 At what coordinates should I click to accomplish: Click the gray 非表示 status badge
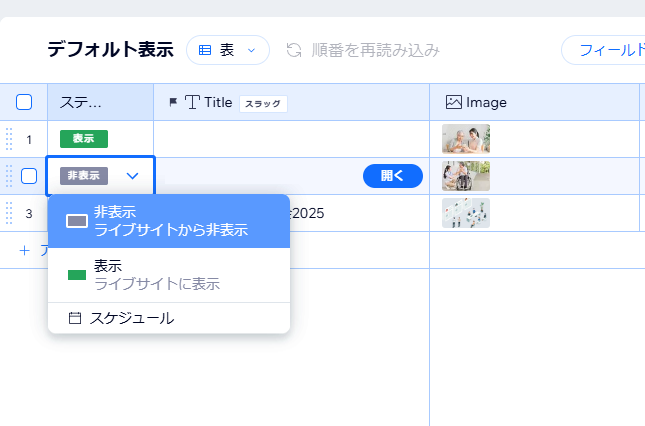pyautogui.click(x=84, y=176)
